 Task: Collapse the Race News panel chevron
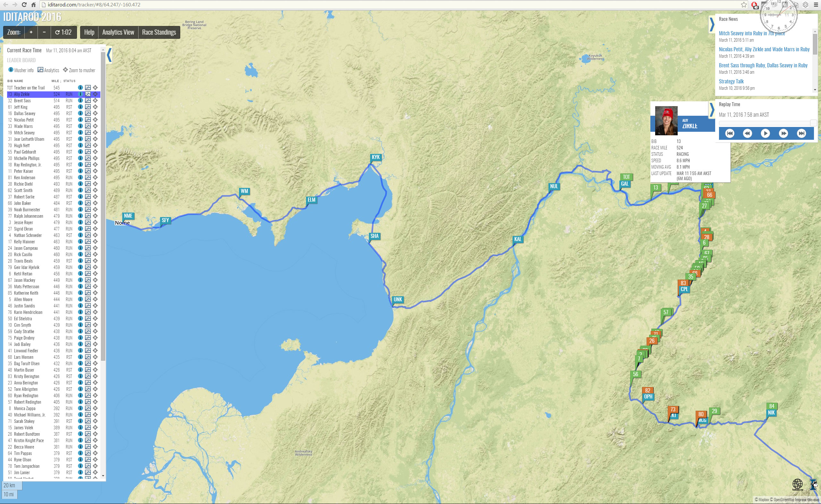pos(712,24)
